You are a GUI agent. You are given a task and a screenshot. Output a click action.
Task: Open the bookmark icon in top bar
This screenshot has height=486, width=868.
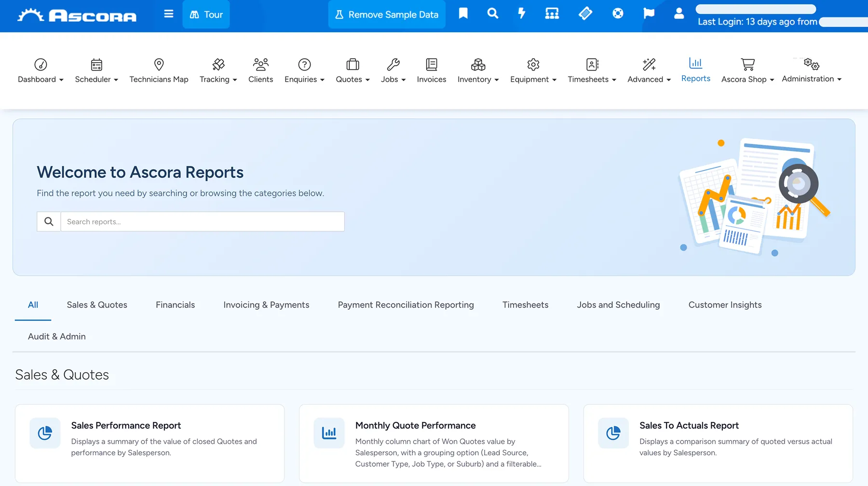[x=463, y=13]
